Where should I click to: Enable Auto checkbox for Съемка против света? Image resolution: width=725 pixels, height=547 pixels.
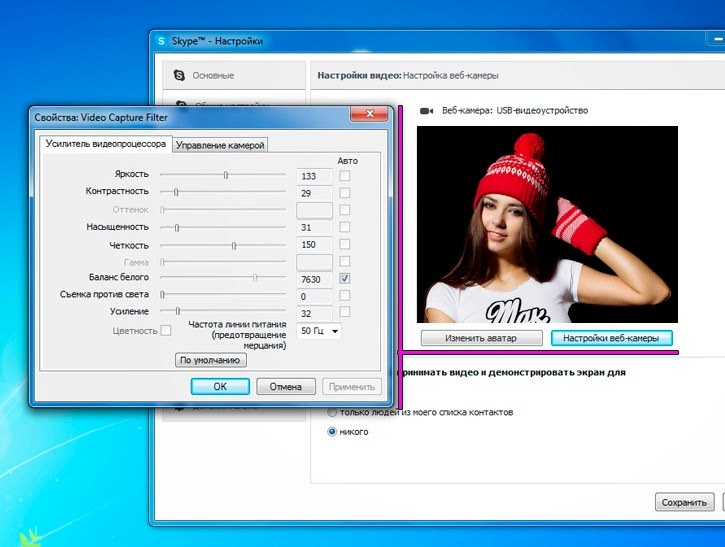tap(344, 295)
